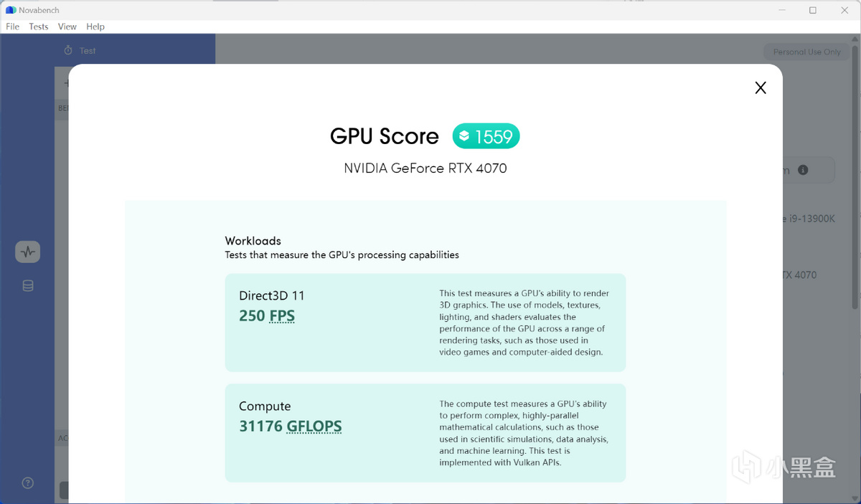Screen dimensions: 861x504
Task: Click the GPU Score heading
Action: click(385, 136)
